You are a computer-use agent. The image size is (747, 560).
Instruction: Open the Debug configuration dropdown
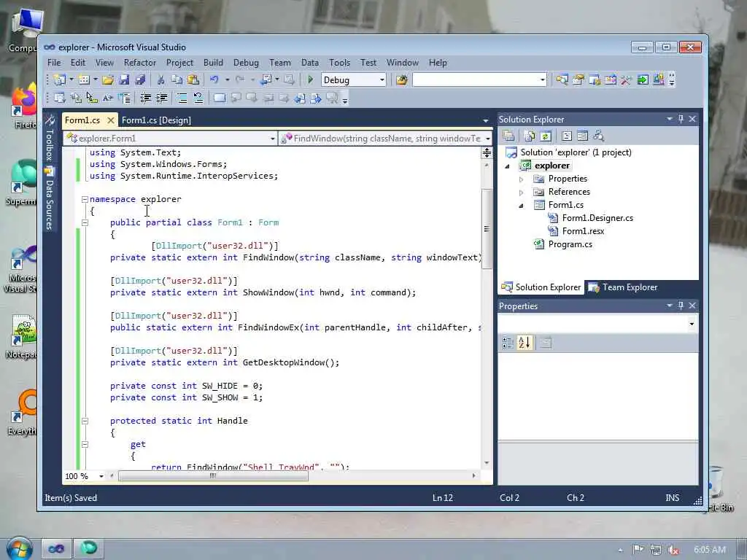tap(382, 80)
